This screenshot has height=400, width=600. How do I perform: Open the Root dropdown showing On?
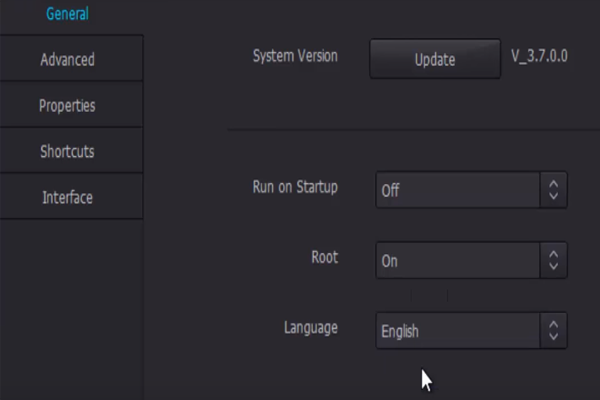pos(458,260)
